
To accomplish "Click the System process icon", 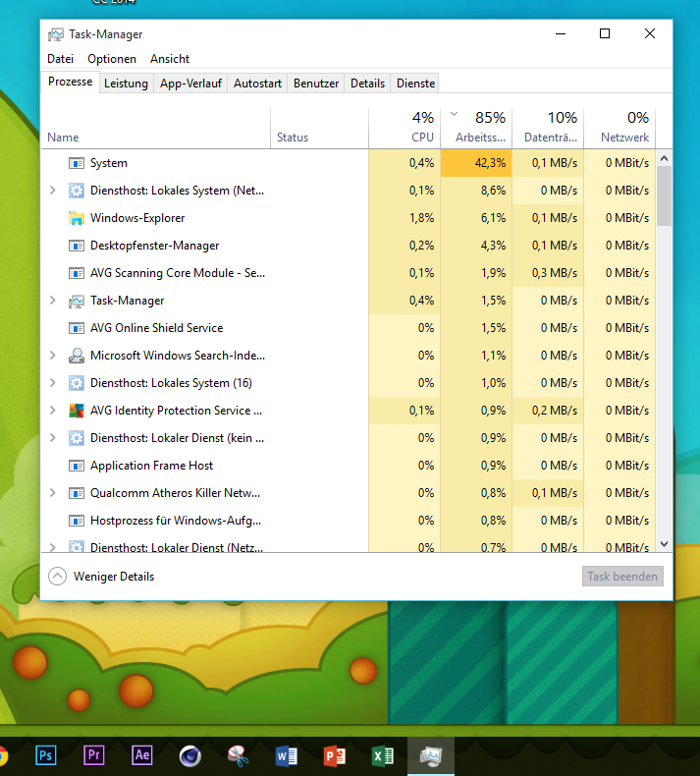I will (77, 163).
